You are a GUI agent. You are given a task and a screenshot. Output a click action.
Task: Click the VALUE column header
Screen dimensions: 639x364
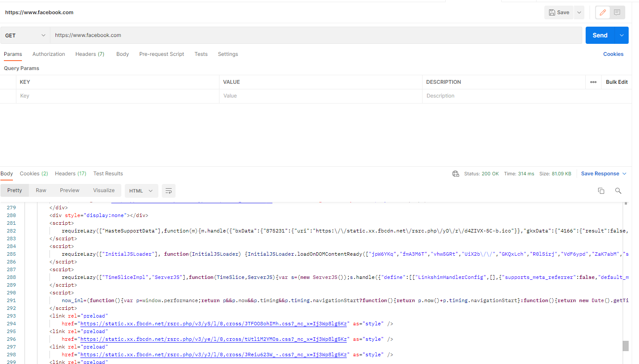tap(232, 82)
